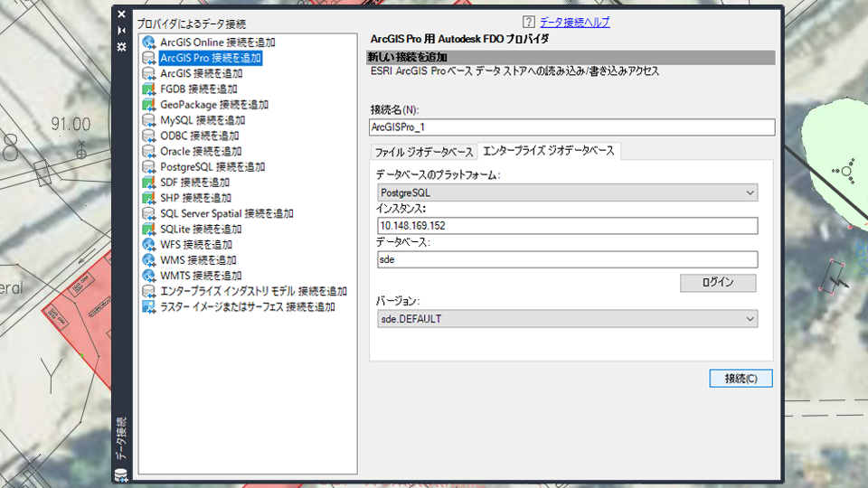Click the データ接続 database icon at bottom
The width and height of the screenshot is (868, 488).
pos(120,474)
